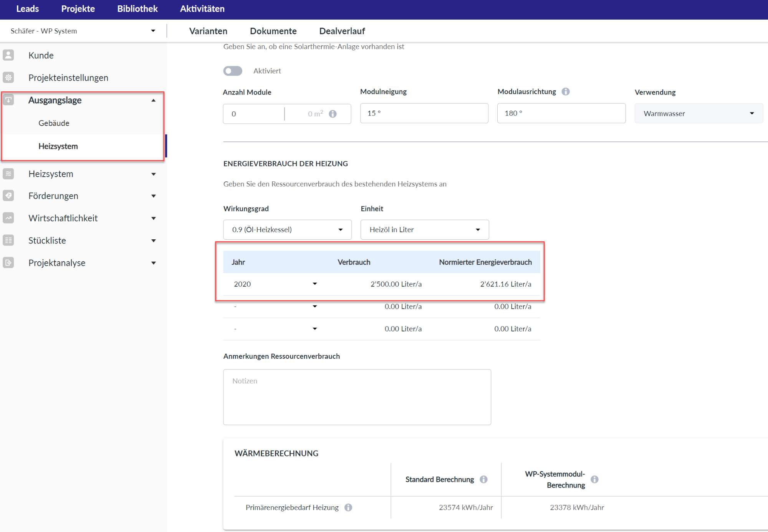Click info icon next to Standard Berechnung
The height and width of the screenshot is (532, 768).
pyautogui.click(x=483, y=479)
